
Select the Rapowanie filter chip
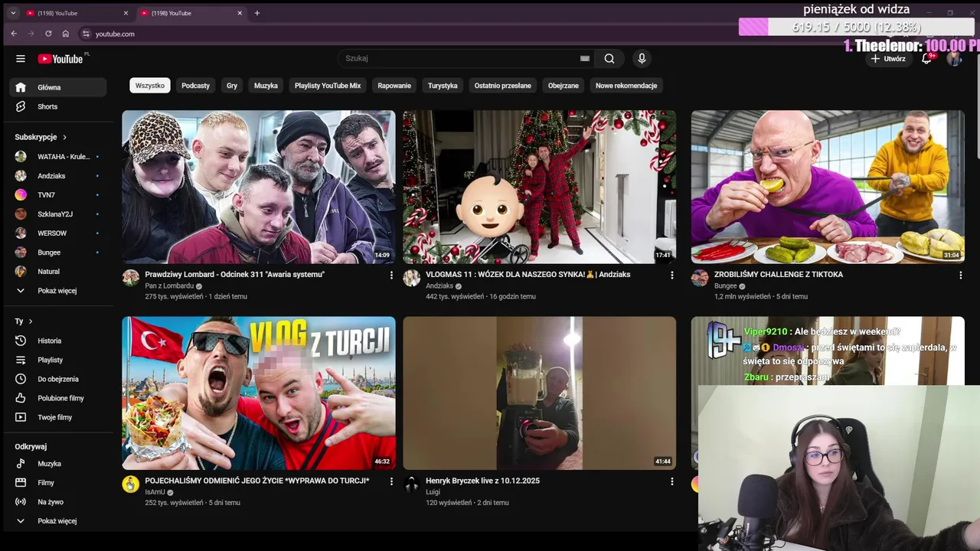point(394,86)
